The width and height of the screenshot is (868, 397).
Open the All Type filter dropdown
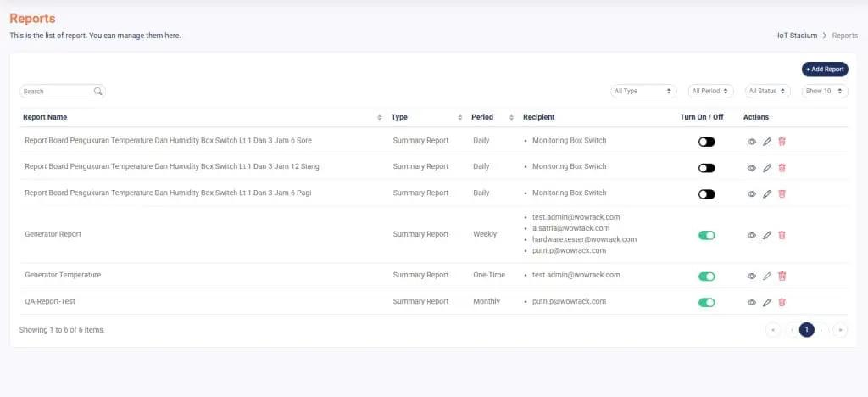click(643, 91)
